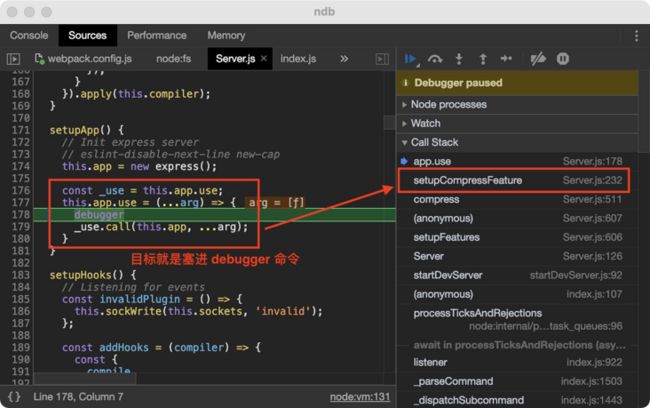Click the editor horizontal scrollbar
The height and width of the screenshot is (408, 650).
pos(85,378)
